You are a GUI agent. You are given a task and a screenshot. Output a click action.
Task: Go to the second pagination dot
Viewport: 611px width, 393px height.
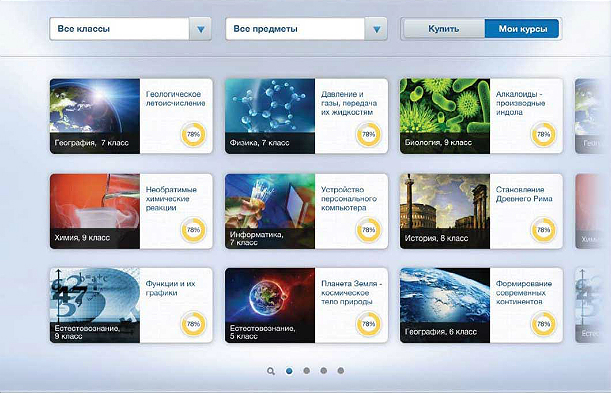click(x=307, y=371)
